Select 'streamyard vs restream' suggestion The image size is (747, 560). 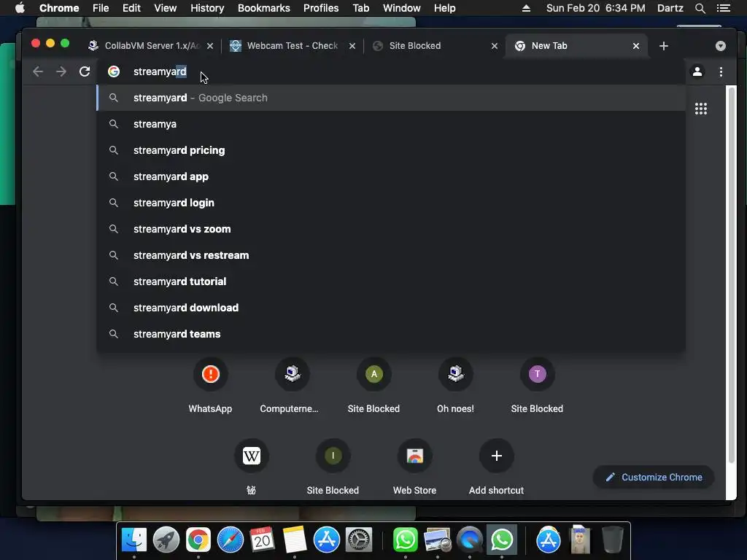pos(391,255)
